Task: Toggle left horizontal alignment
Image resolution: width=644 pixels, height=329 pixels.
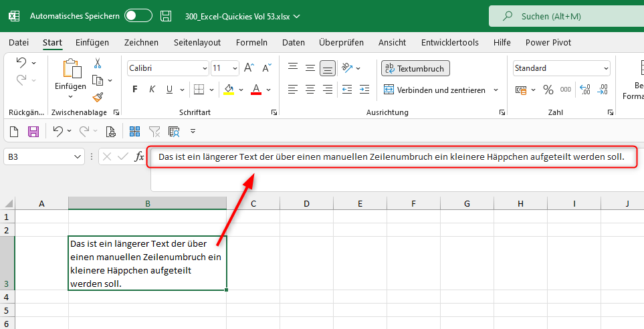Action: [x=293, y=89]
